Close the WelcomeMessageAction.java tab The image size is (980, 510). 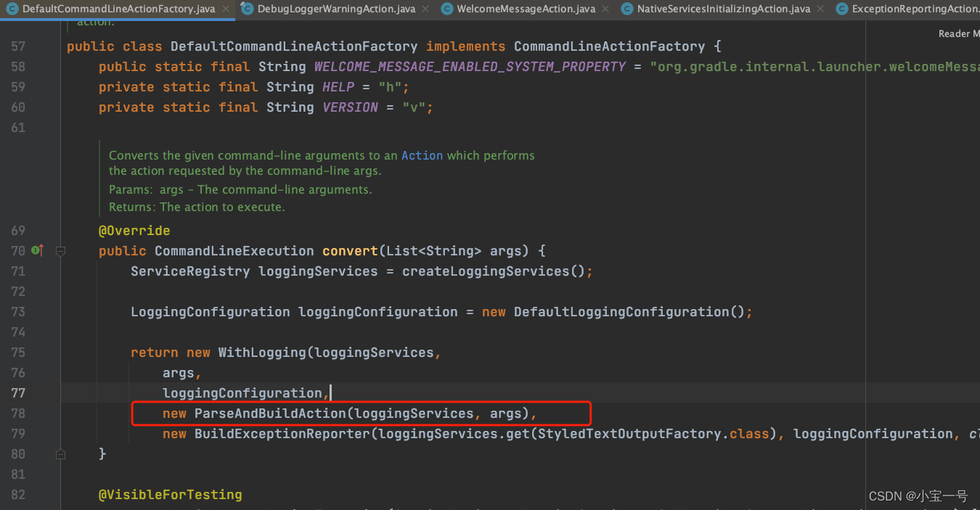605,9
